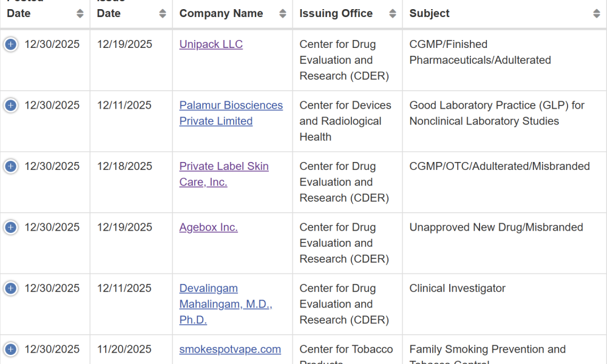Click the Subject column header text

(x=429, y=13)
